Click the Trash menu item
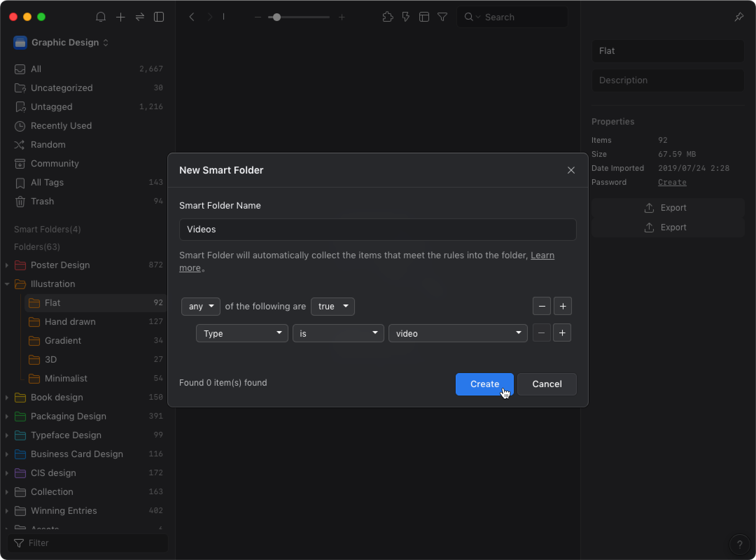This screenshot has height=560, width=756. pyautogui.click(x=42, y=201)
